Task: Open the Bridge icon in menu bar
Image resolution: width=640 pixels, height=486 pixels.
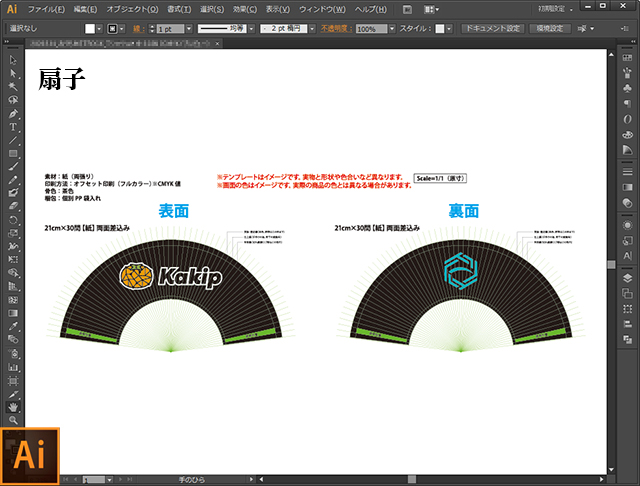Action: tap(407, 9)
